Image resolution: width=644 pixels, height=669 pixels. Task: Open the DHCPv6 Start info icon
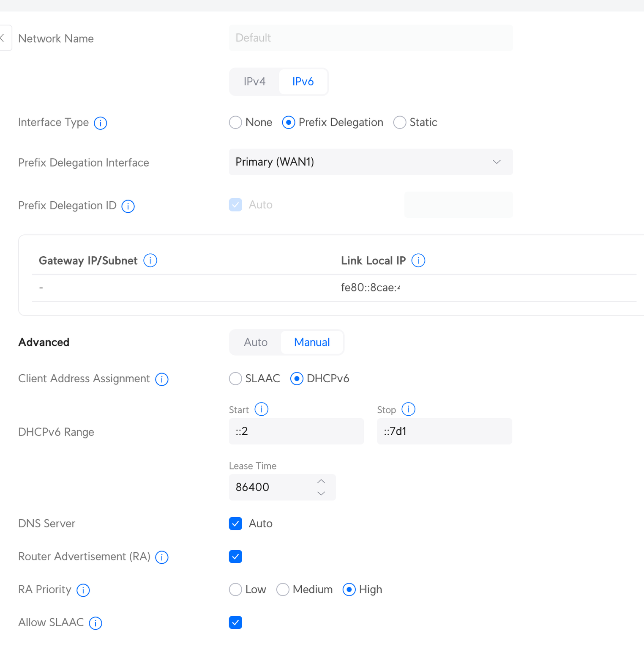pos(261,409)
